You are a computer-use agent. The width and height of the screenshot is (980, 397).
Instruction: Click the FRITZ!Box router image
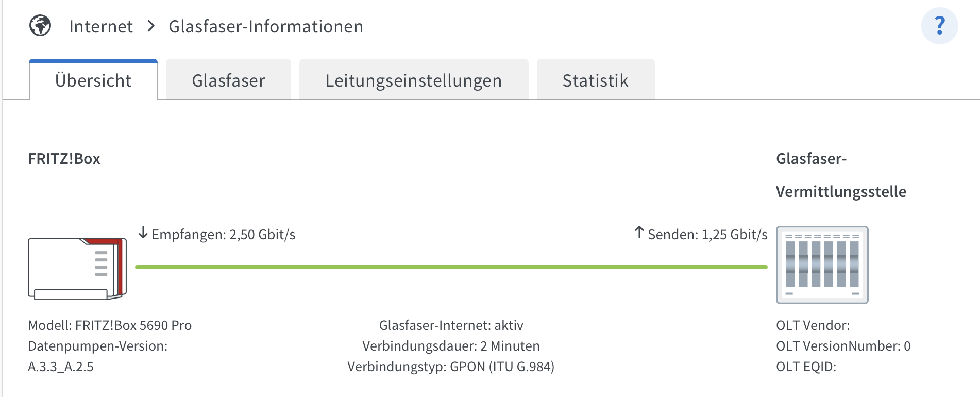pos(77,269)
